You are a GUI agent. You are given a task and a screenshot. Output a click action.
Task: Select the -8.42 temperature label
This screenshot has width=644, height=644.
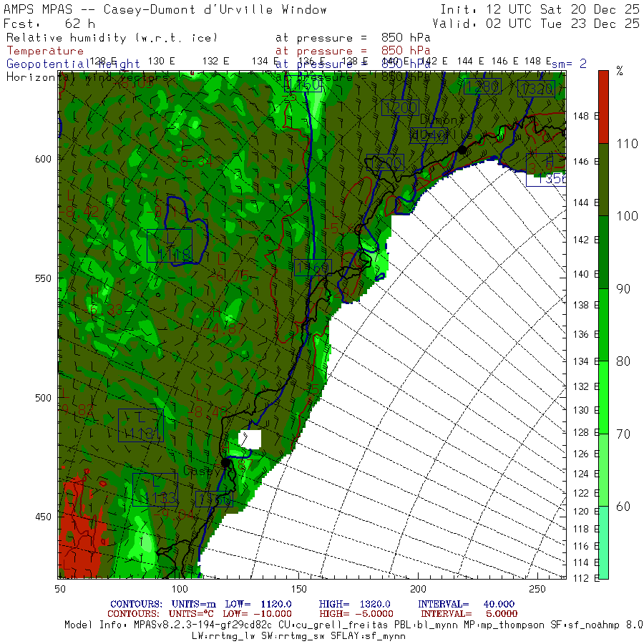79,212
